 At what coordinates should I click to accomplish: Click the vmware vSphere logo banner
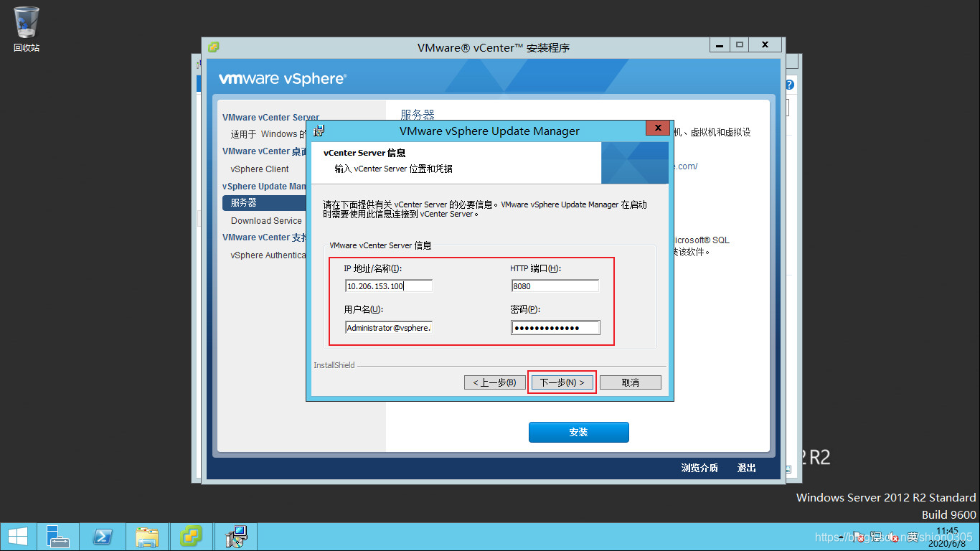tap(283, 79)
